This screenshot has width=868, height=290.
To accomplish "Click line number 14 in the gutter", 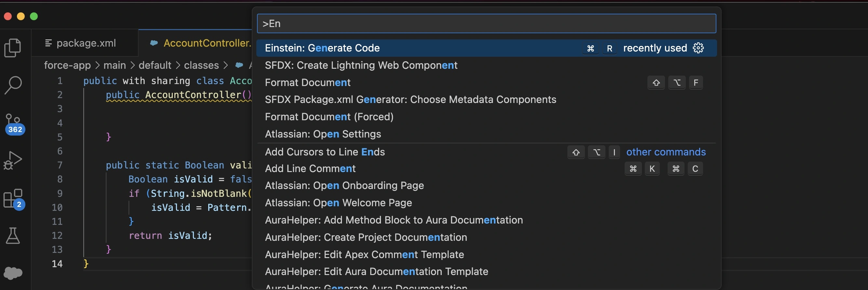I will [57, 264].
